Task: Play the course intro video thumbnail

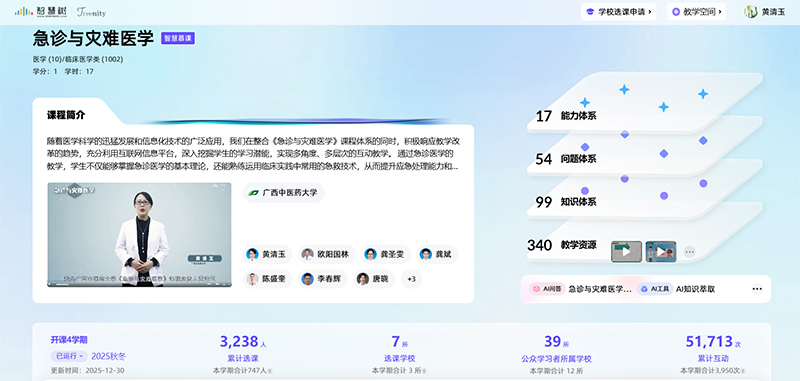Action: 139,235
